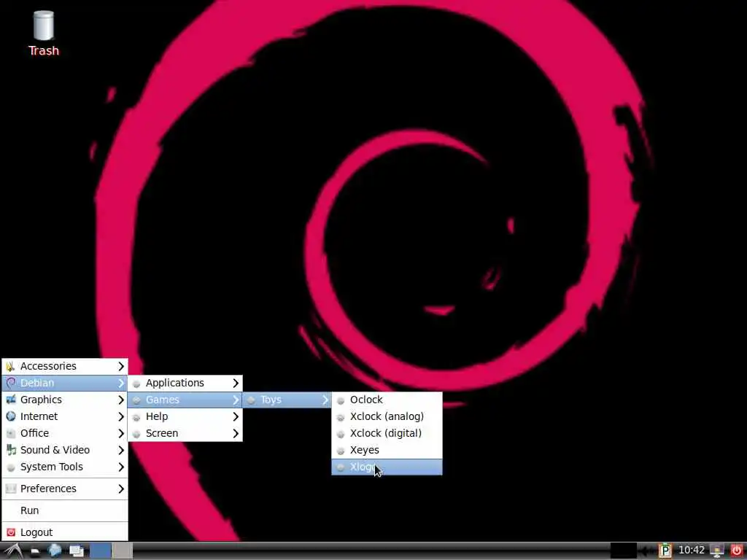
Task: Expand Internet via its arrow
Action: [121, 416]
